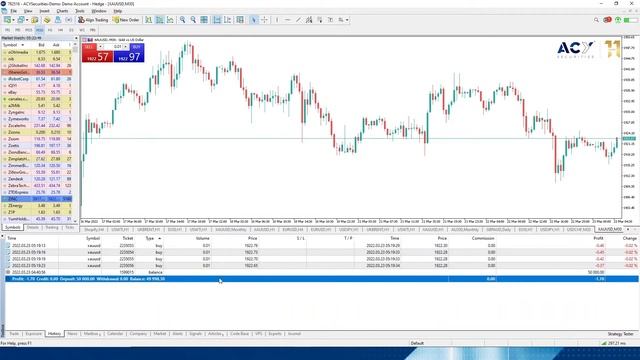
Task: Switch to the GBPAUD,Daily chart tab
Action: coord(498,230)
